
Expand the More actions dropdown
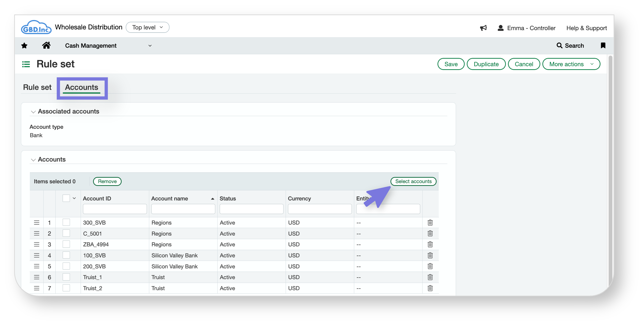coord(571,64)
